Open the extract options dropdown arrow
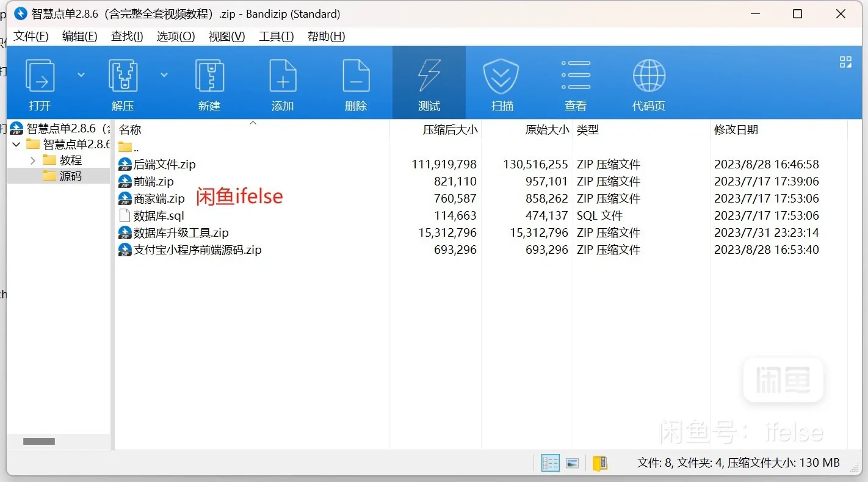 (x=164, y=74)
